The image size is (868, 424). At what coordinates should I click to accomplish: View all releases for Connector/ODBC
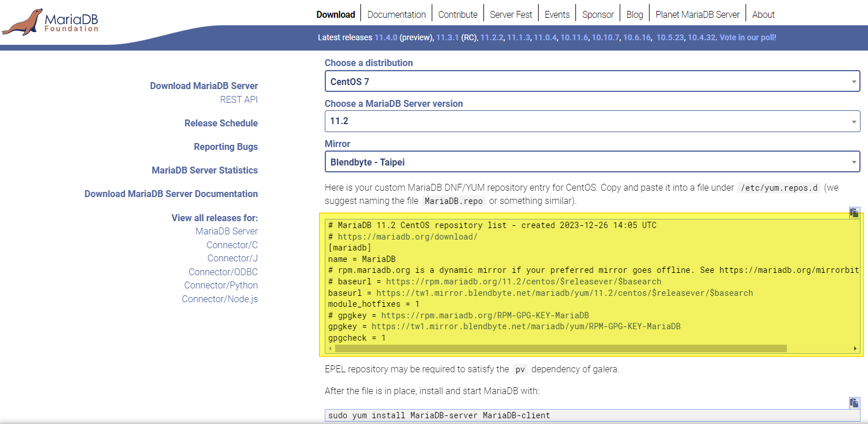coord(223,272)
